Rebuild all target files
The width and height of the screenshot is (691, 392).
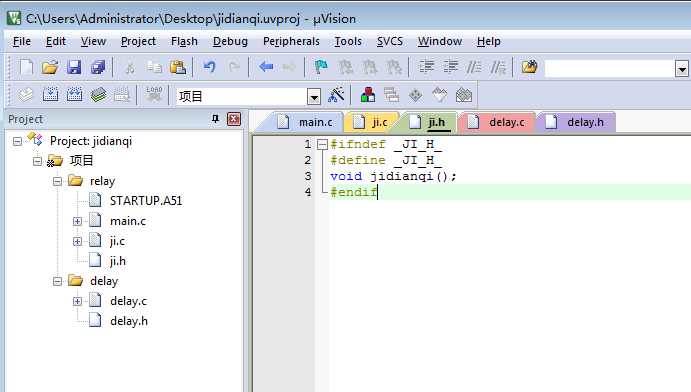click(x=74, y=95)
